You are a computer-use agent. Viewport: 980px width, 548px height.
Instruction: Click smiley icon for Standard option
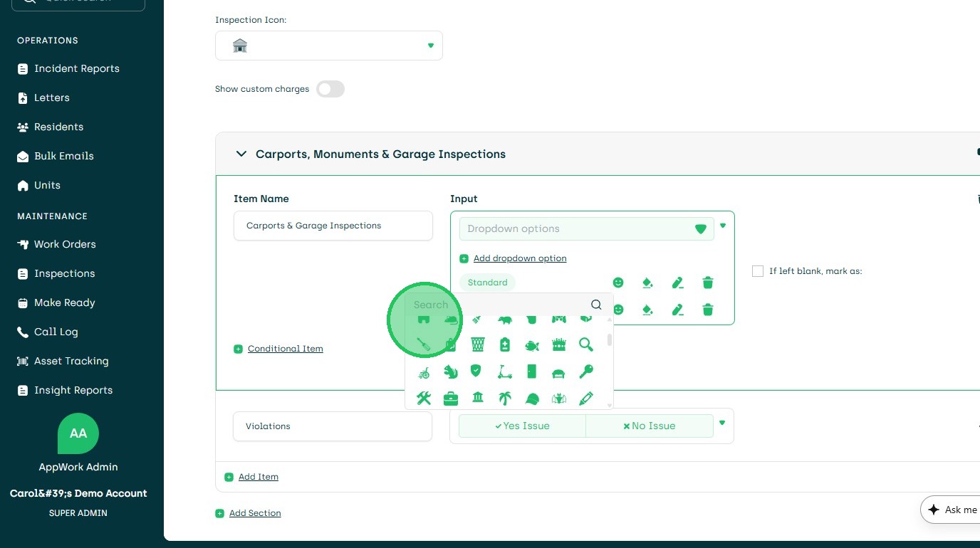tap(618, 283)
